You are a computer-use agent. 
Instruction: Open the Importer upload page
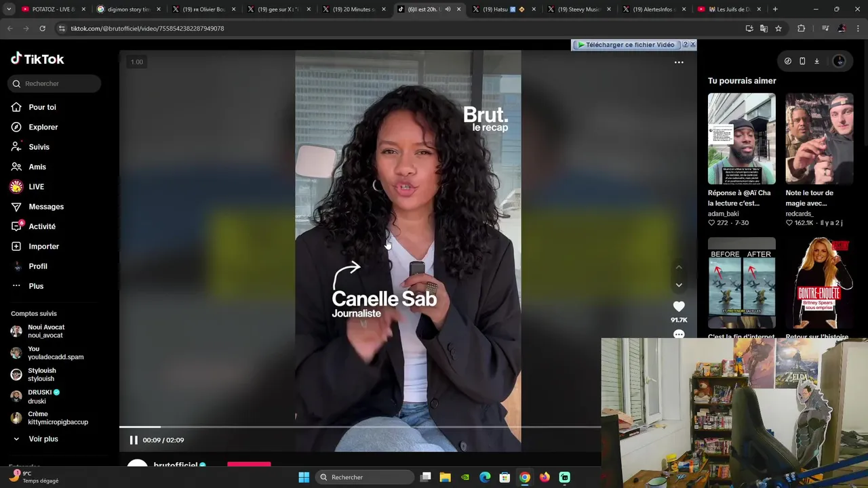click(43, 246)
